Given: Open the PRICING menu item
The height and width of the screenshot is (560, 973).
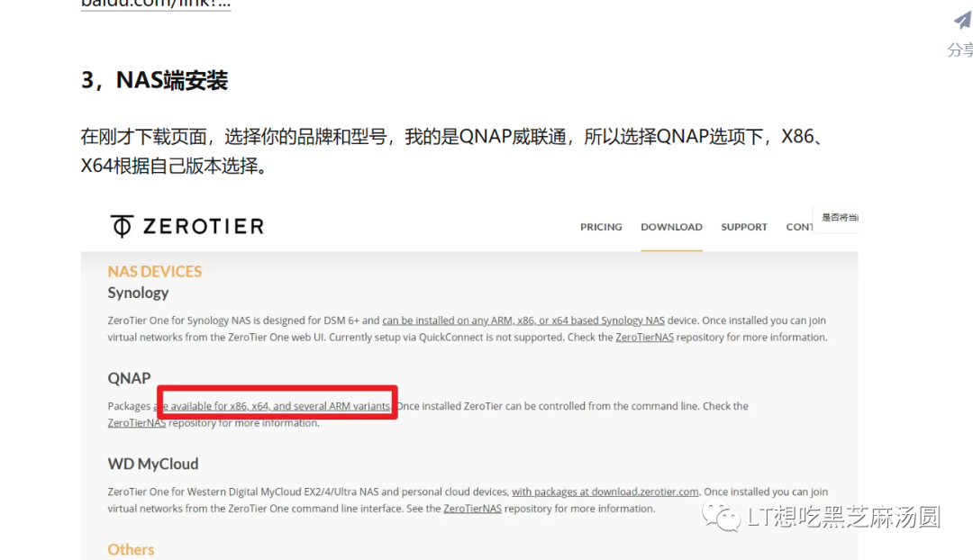Looking at the screenshot, I should point(601,227).
